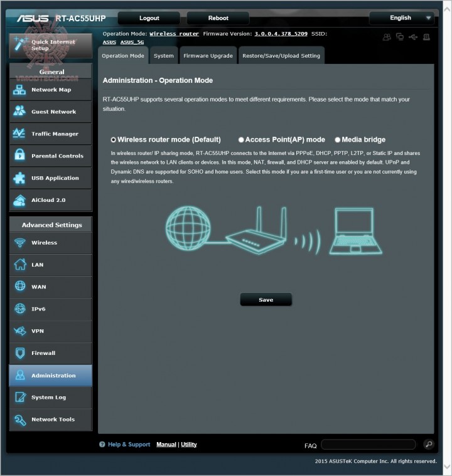
Task: Select Wireless router mode (Default) radio
Action: (x=114, y=140)
